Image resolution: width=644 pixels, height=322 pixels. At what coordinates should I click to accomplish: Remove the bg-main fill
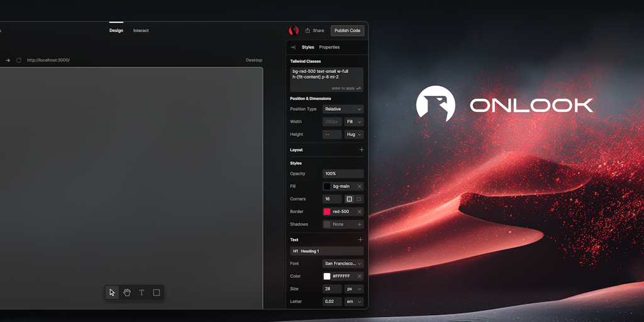359,186
